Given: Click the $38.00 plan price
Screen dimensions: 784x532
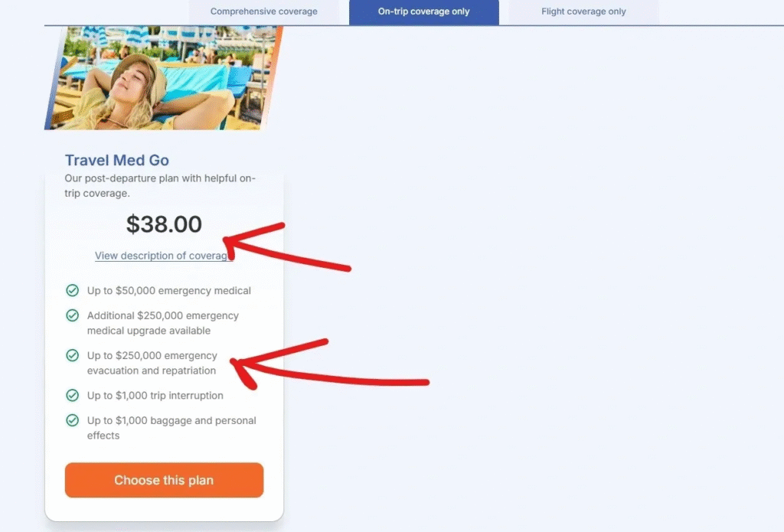Looking at the screenshot, I should tap(164, 224).
